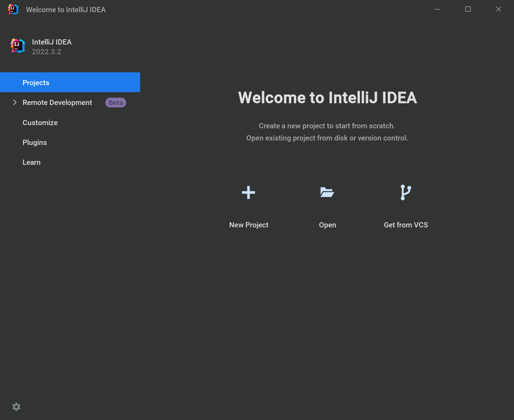514x420 pixels.
Task: Select the Projects tab
Action: 36,83
